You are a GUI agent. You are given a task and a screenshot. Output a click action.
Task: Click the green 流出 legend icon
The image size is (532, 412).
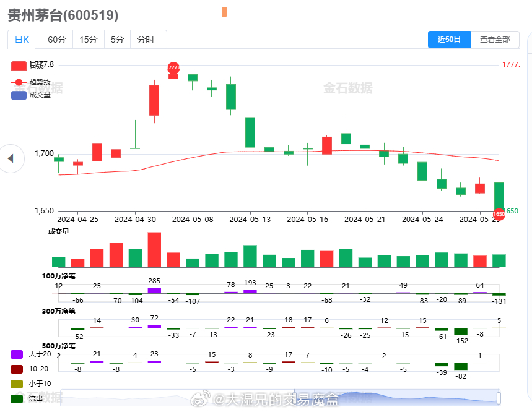(17, 398)
